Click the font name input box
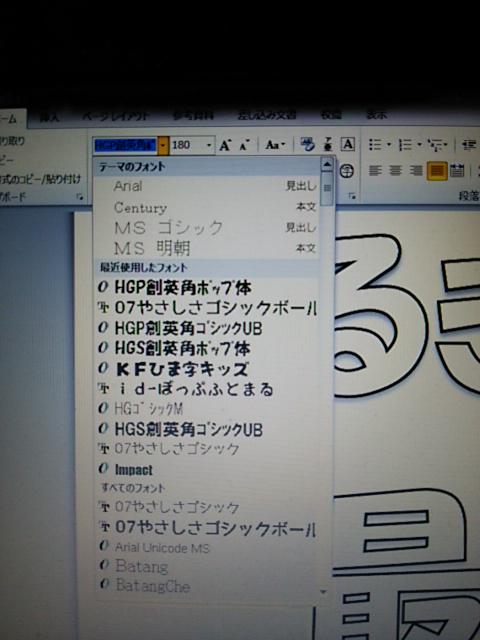480x640 pixels. pos(125,145)
